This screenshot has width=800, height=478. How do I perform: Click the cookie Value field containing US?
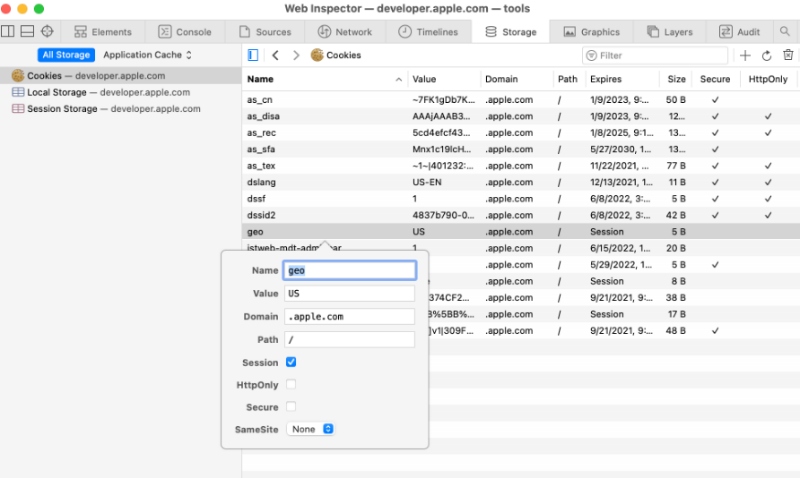coord(349,294)
